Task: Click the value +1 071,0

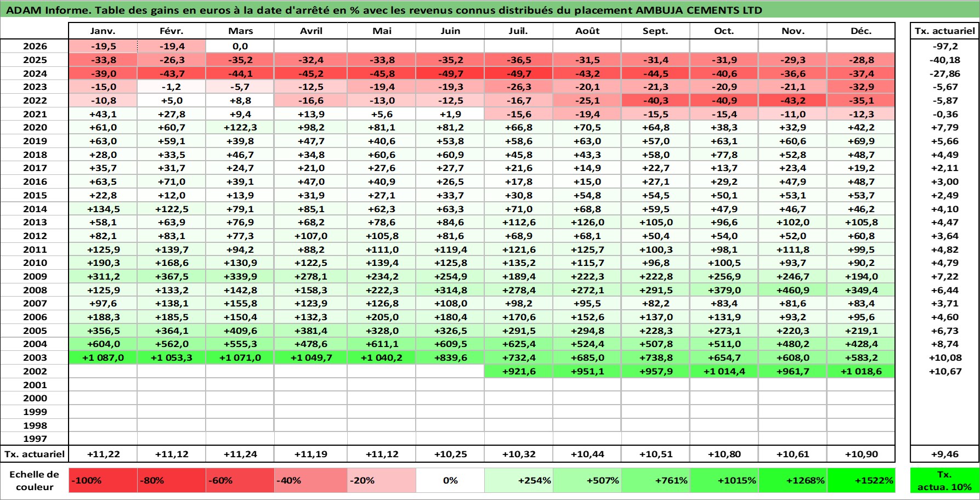Action: 240,357
